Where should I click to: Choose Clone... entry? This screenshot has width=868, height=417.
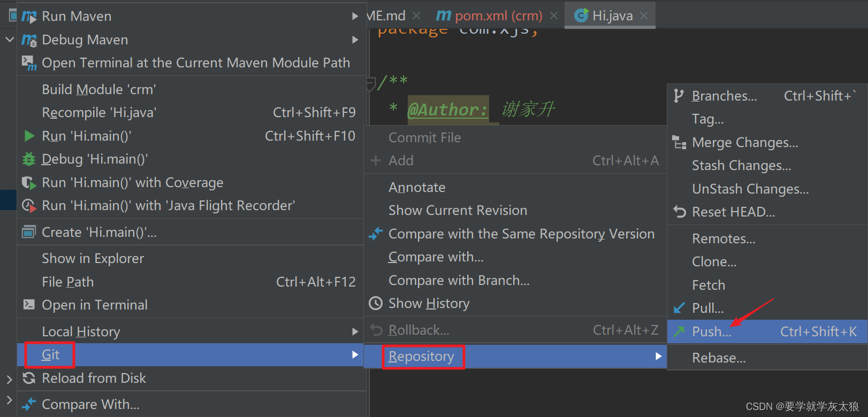click(x=767, y=261)
